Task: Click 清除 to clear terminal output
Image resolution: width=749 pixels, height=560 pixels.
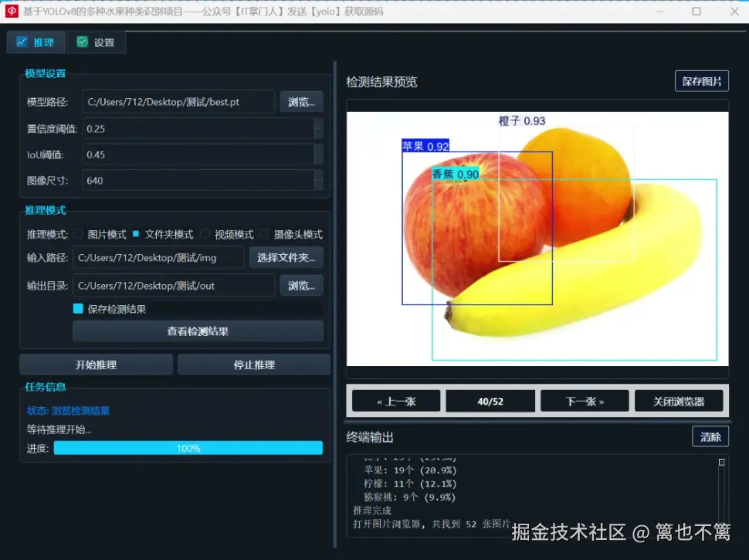Action: pos(710,436)
